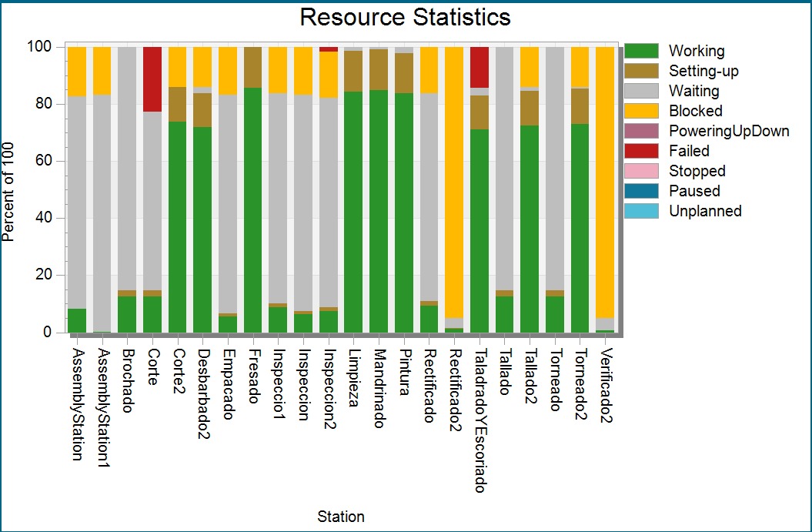The width and height of the screenshot is (812, 532).
Task: Click the red Failed legend swatch
Action: (641, 151)
